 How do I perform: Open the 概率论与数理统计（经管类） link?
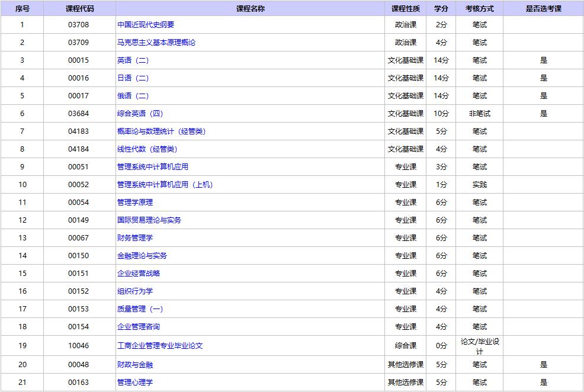161,131
